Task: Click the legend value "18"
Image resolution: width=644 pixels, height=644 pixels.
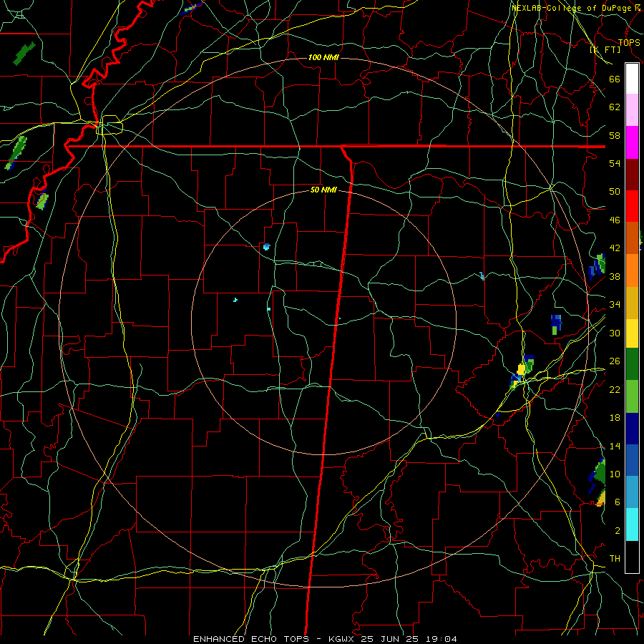Action: (615, 418)
